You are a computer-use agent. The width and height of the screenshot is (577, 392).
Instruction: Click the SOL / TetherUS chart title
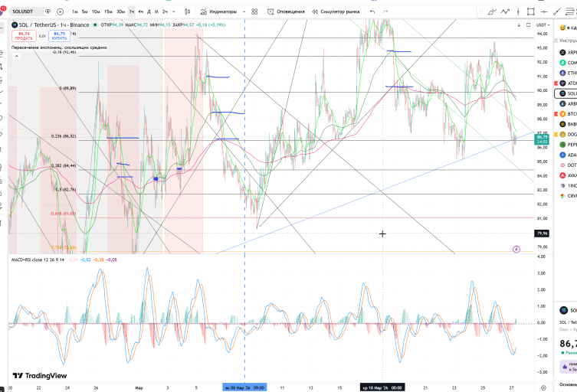click(x=54, y=25)
